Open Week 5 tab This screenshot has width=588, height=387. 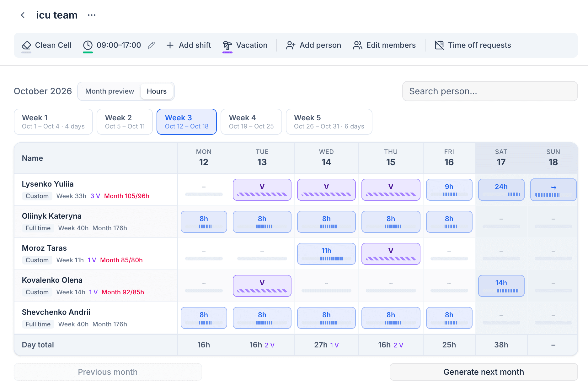point(329,122)
